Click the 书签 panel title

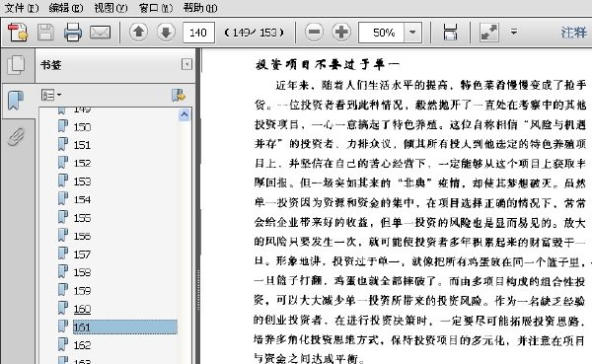coord(51,65)
